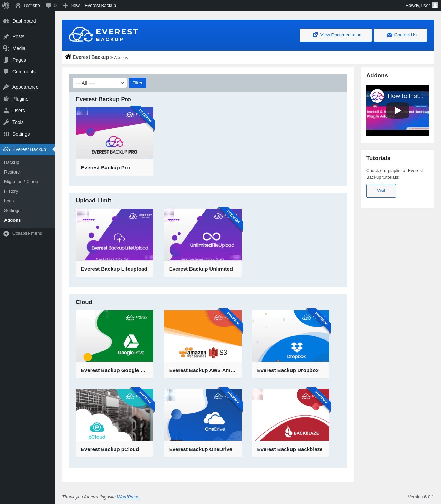The height and width of the screenshot is (504, 441).
Task: Click the envelope icon on Contact Us
Action: tap(389, 35)
